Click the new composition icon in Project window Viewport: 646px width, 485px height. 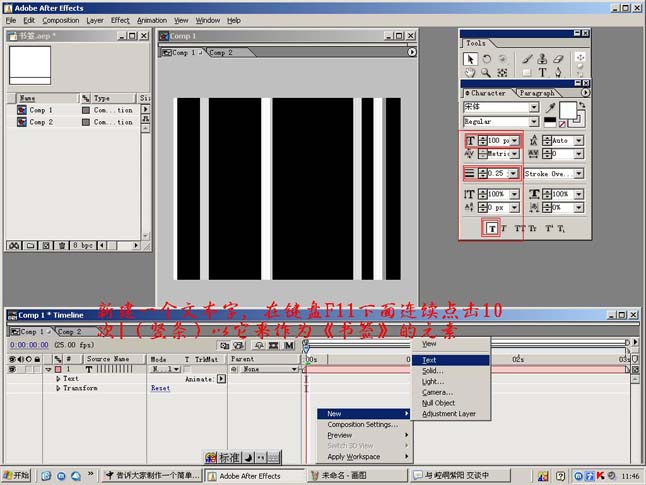[x=46, y=246]
